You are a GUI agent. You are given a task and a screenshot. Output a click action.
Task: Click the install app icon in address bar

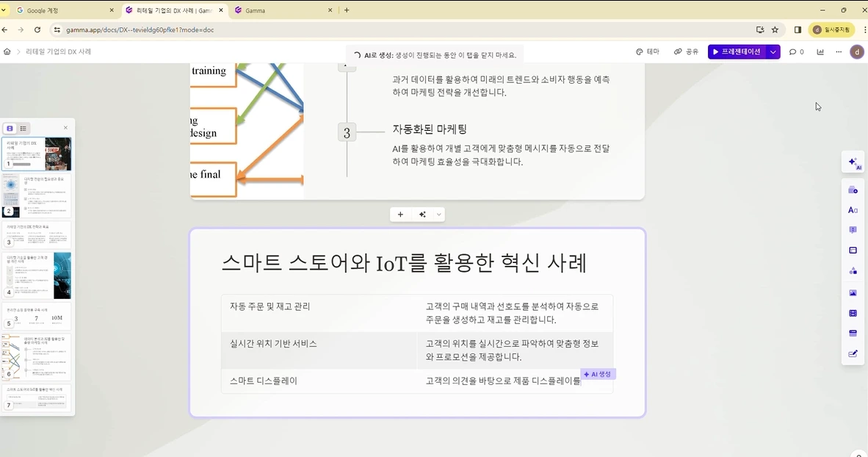[760, 30]
